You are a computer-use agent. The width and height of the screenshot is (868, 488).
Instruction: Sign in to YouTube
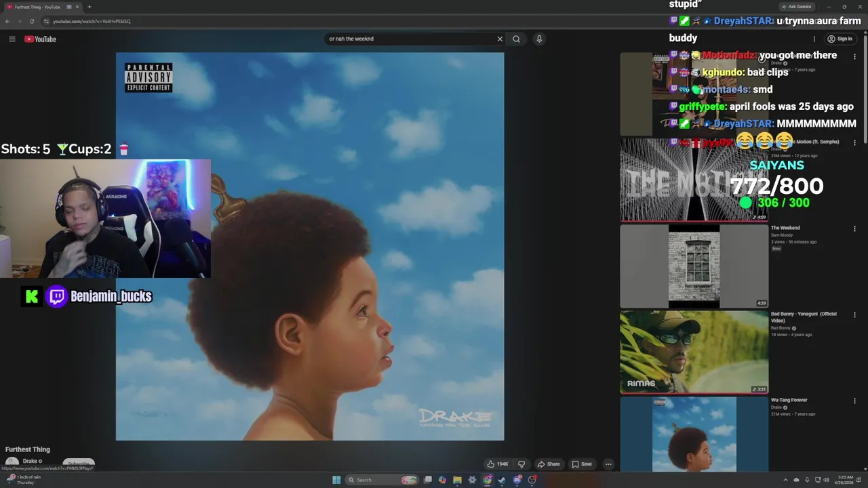click(840, 39)
